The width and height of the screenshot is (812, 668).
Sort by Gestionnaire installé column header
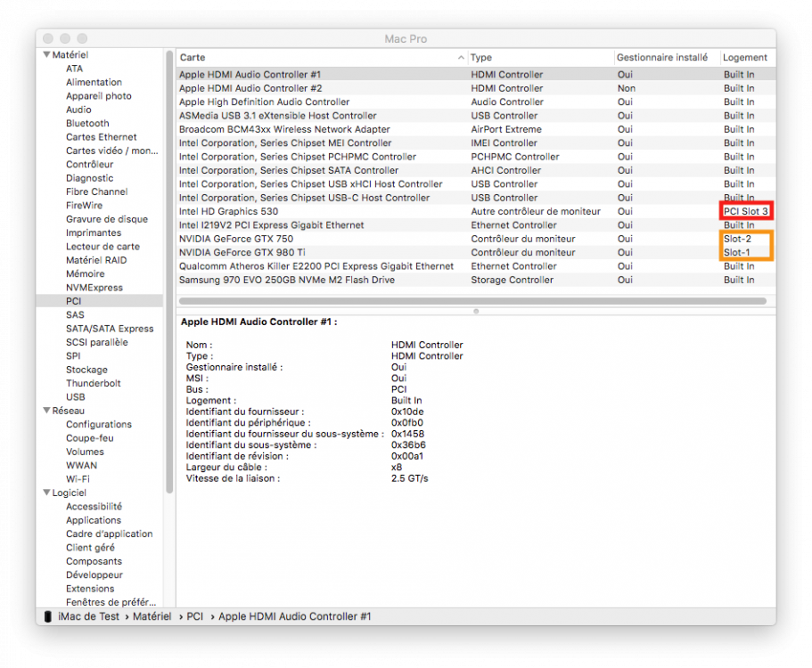(662, 57)
